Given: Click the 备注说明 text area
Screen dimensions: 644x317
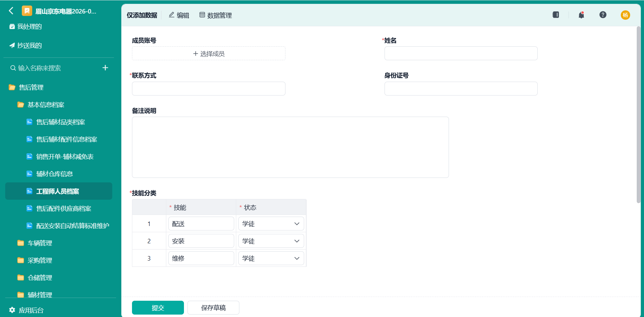Looking at the screenshot, I should 290,147.
